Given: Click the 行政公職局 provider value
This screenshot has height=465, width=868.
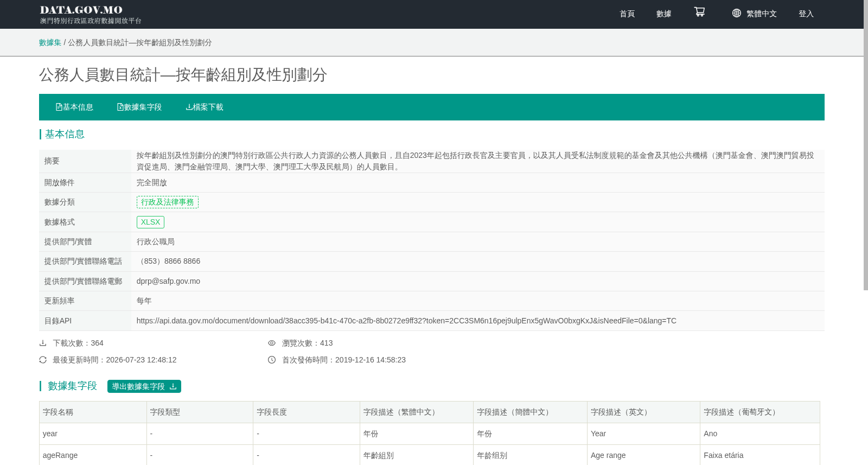Looking at the screenshot, I should pos(156,241).
